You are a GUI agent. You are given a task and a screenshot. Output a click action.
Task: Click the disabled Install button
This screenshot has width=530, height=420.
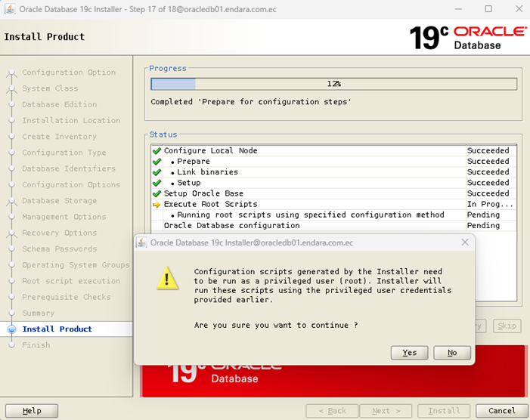pos(444,410)
